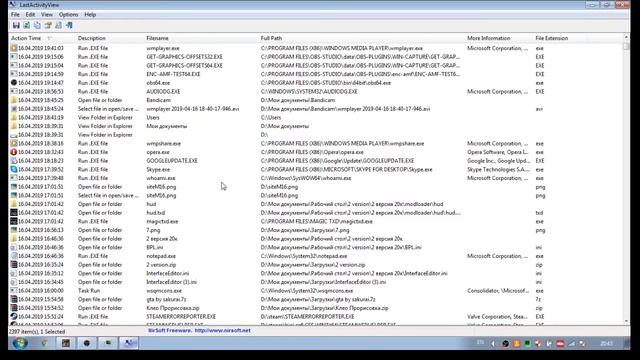This screenshot has width=640, height=360.
Task: Sort by More Information column header
Action: pyautogui.click(x=499, y=38)
